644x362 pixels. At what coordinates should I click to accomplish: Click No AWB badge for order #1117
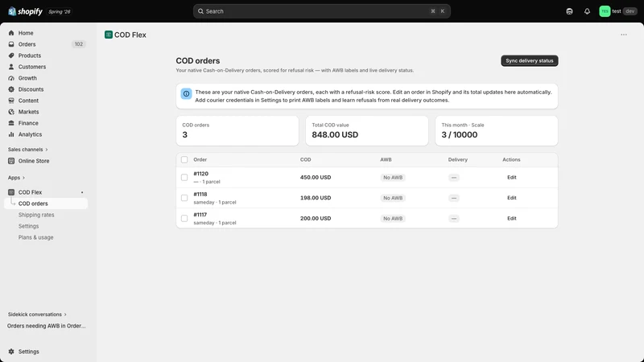coord(393,218)
